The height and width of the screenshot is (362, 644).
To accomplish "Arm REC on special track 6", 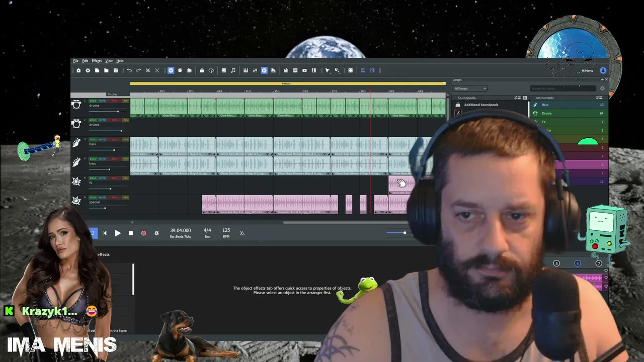I will tap(114, 198).
